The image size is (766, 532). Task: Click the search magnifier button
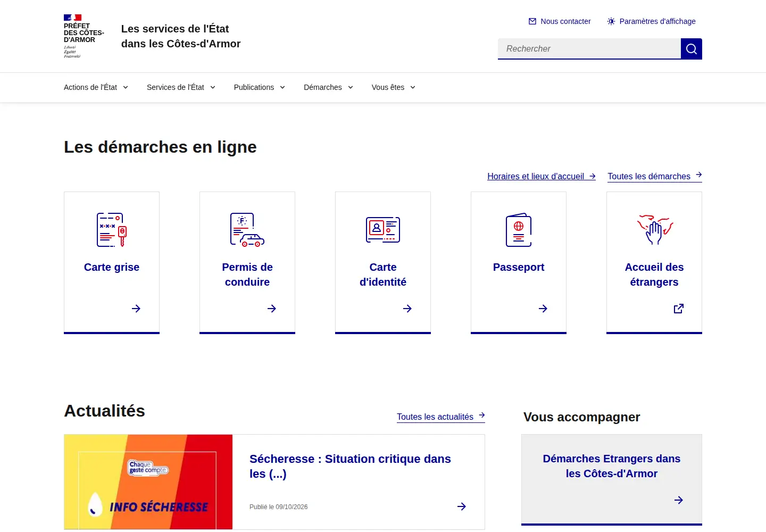click(692, 49)
